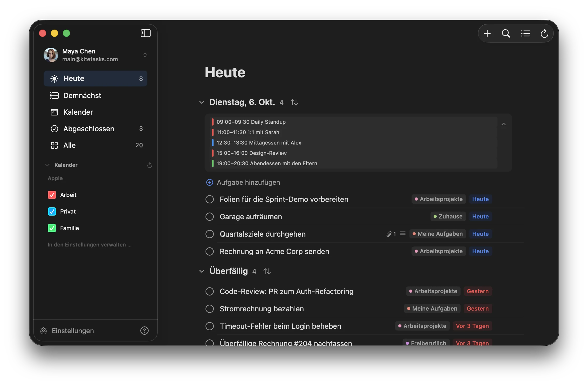Open the list view options icon
Screen dimensions: 588x384
tap(525, 33)
